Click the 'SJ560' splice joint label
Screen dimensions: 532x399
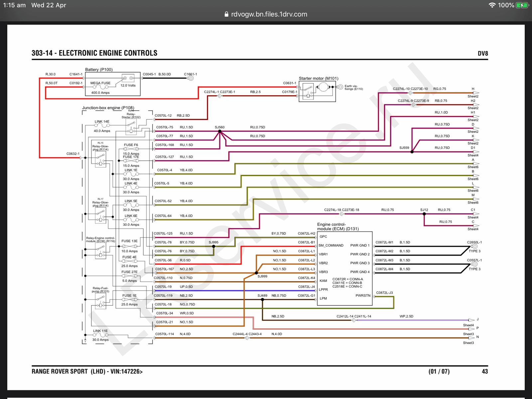click(219, 127)
